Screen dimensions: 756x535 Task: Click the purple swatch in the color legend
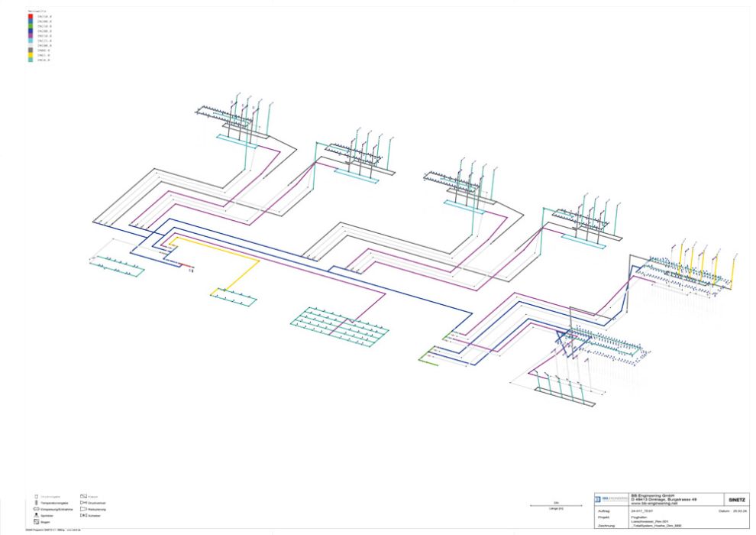point(30,35)
